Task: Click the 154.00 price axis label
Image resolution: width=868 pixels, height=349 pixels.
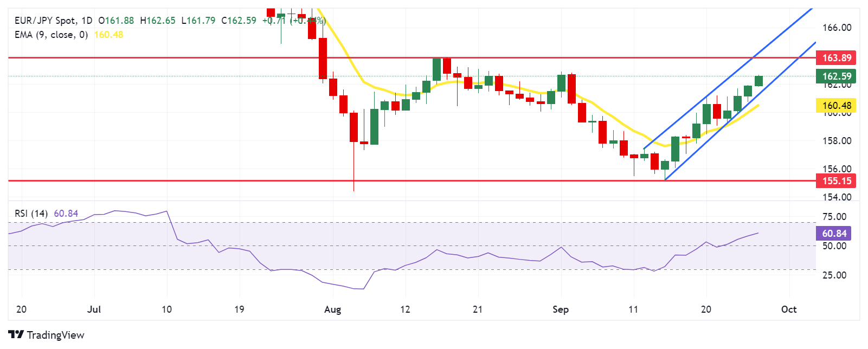Action: point(837,197)
